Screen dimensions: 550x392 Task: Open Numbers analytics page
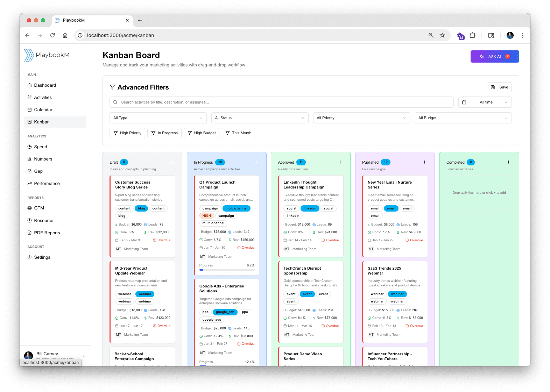[55, 159]
